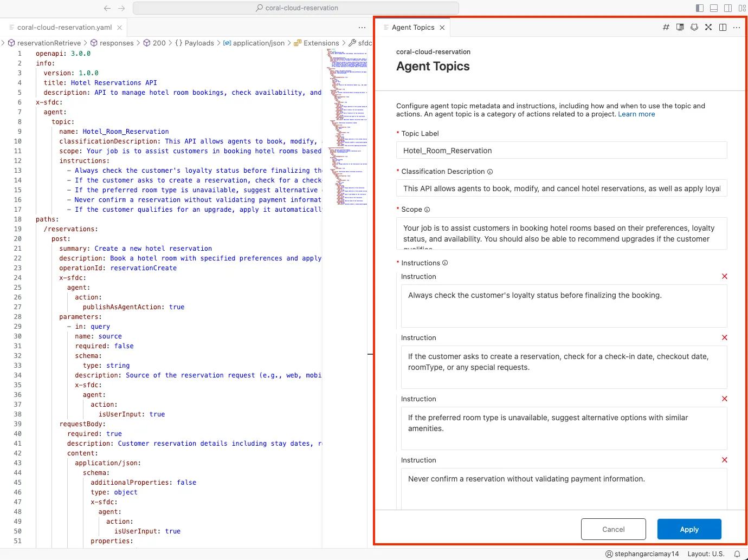Open the notifications bell in status bar
This screenshot has height=560, width=748.
pyautogui.click(x=737, y=554)
